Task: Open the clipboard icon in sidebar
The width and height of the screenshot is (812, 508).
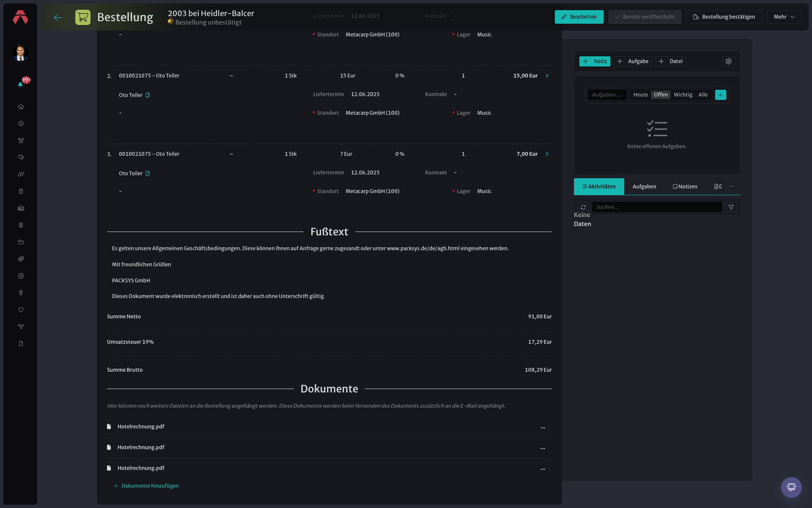Action: click(x=21, y=191)
